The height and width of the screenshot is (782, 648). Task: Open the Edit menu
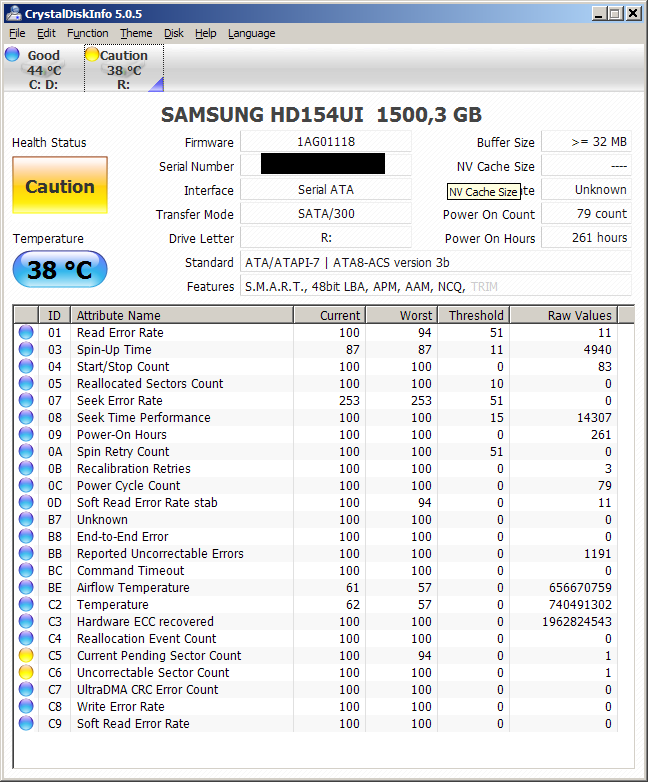tap(46, 33)
